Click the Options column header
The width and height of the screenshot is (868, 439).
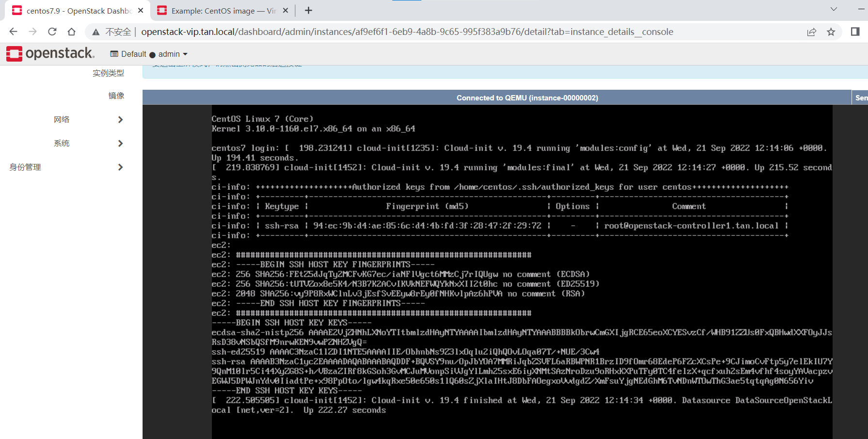(573, 206)
